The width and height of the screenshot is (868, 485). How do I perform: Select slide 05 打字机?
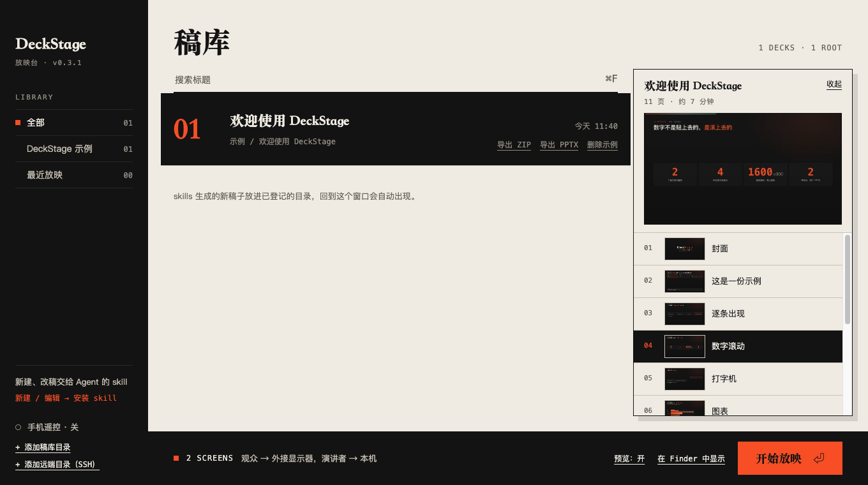(x=738, y=378)
